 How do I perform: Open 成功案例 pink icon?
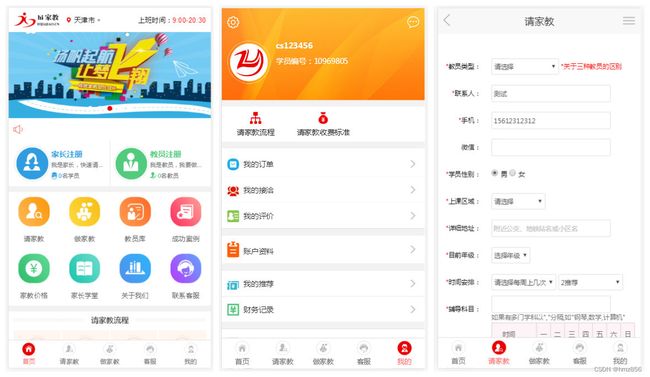click(186, 212)
